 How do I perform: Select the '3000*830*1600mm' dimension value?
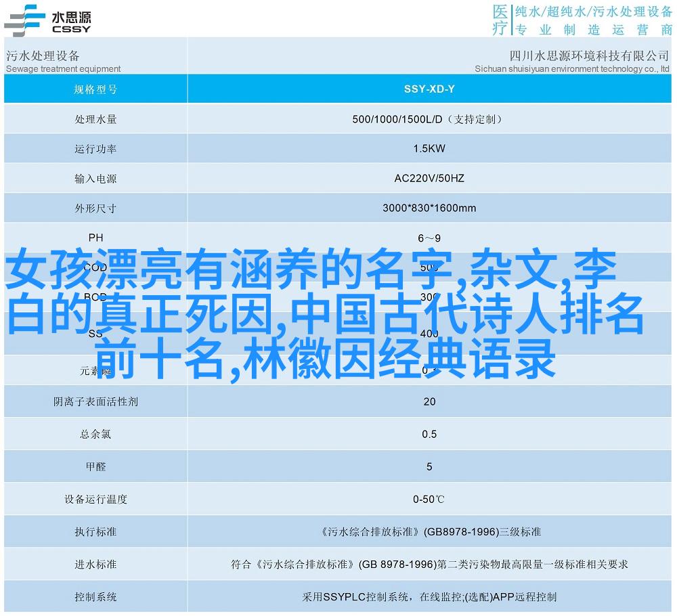(x=429, y=208)
